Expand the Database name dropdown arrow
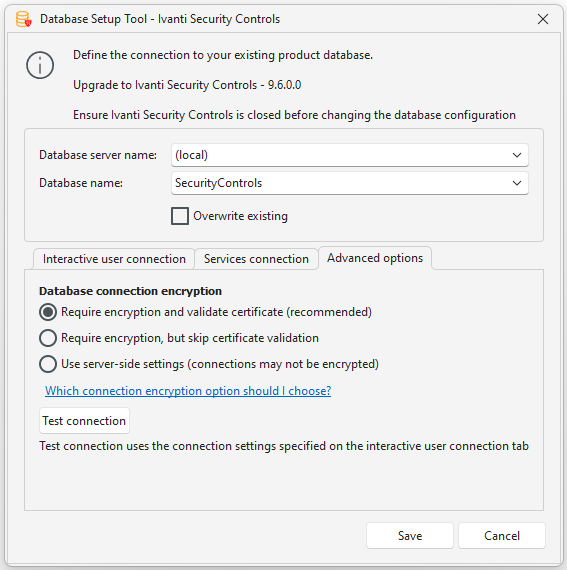 click(x=517, y=183)
